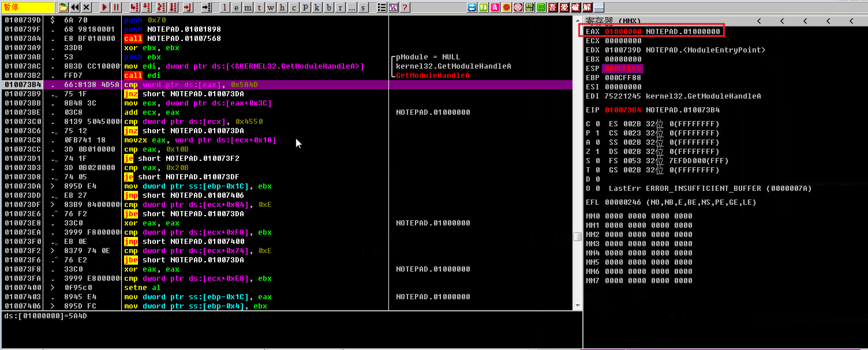This screenshot has width=868, height=350.
Task: Click the red circle plugin icon
Action: [506, 7]
